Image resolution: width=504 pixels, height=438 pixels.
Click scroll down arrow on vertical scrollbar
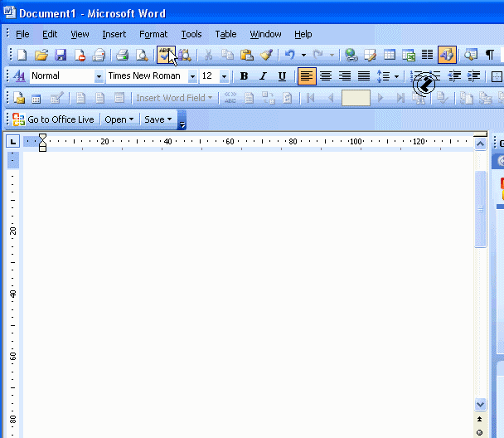click(x=480, y=404)
